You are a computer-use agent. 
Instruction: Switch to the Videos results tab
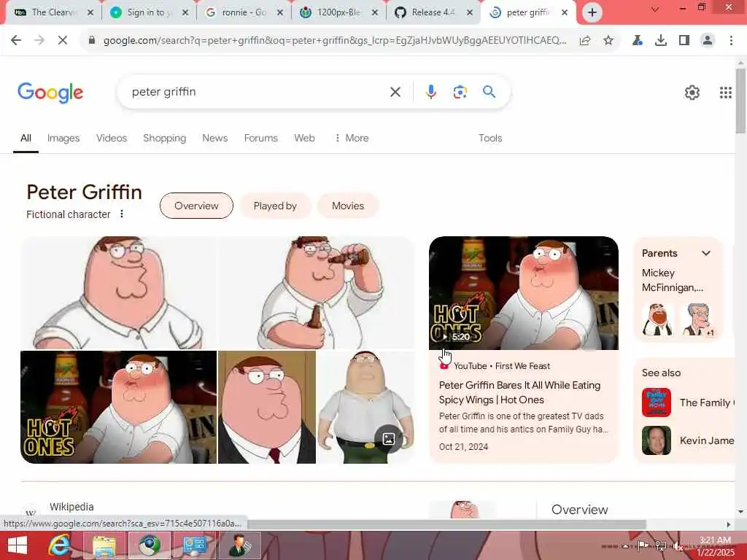112,138
